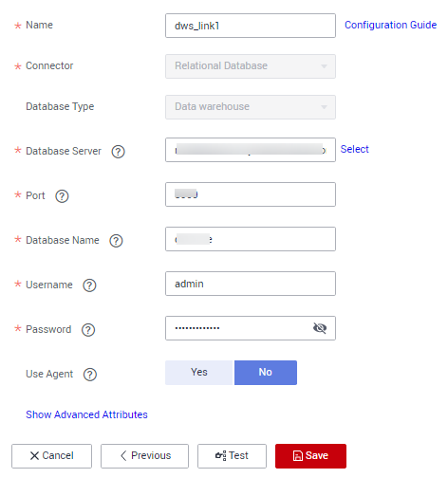Screen dimensions: 448x478
Task: Click the Database Name question mark icon
Action: (116, 241)
